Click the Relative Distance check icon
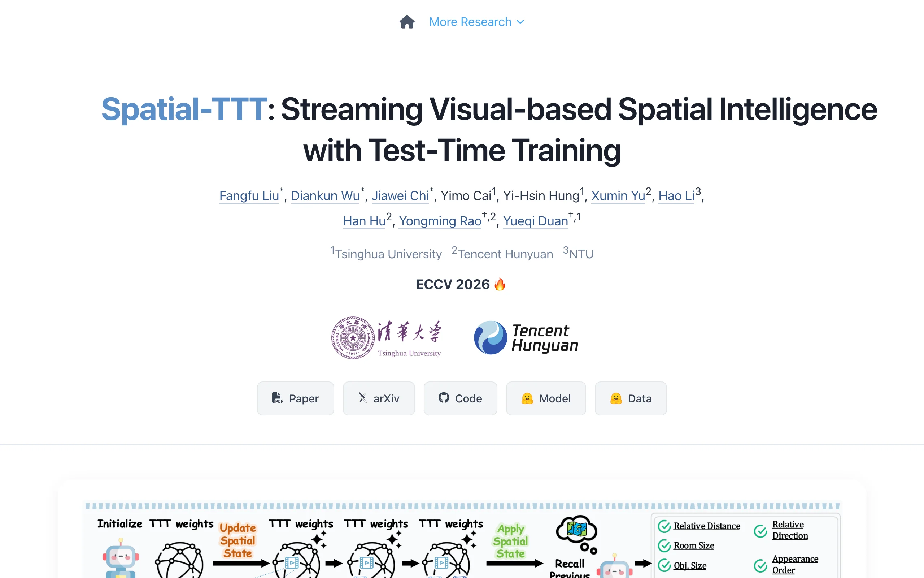924x578 pixels. [664, 526]
